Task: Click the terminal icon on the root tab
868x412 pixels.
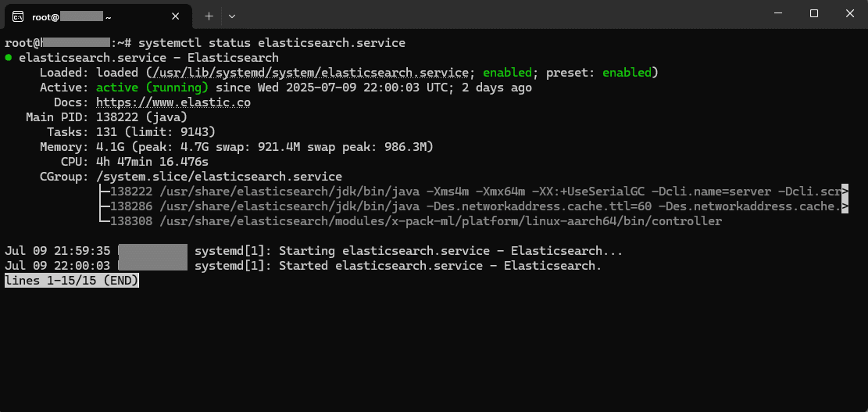Action: coord(18,16)
